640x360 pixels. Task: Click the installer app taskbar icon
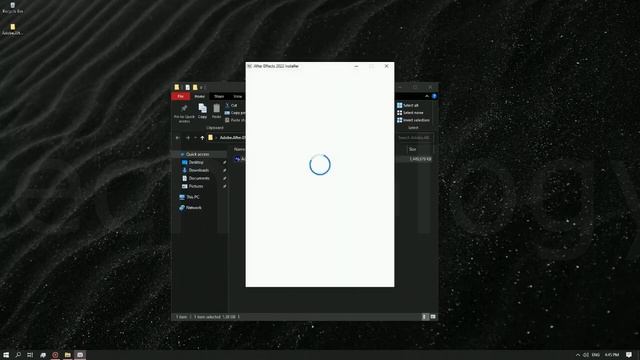(80, 355)
